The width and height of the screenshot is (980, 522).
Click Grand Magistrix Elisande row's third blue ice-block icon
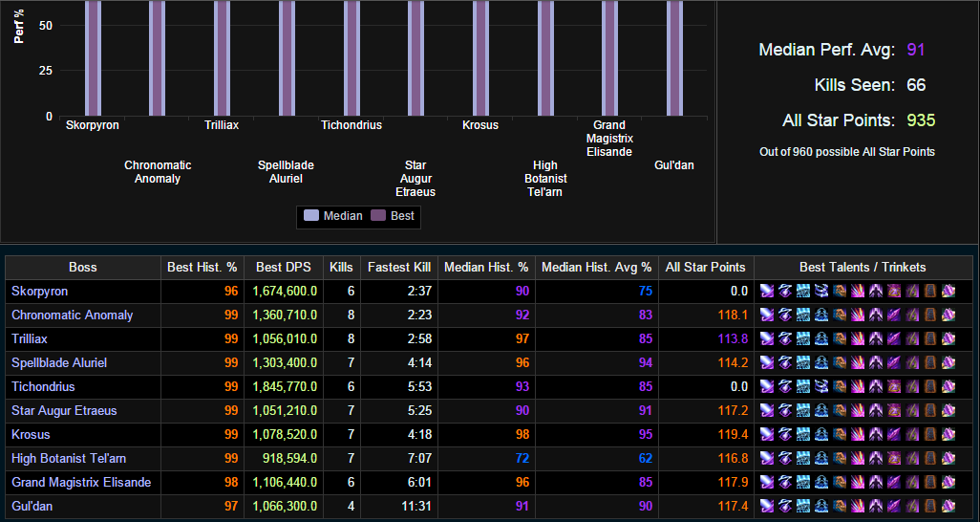[803, 482]
